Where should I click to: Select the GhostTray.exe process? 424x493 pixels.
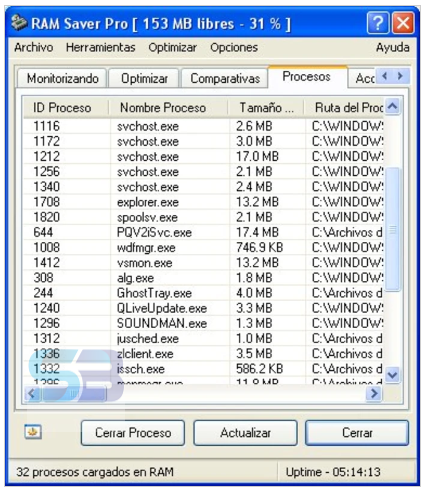[203, 293]
